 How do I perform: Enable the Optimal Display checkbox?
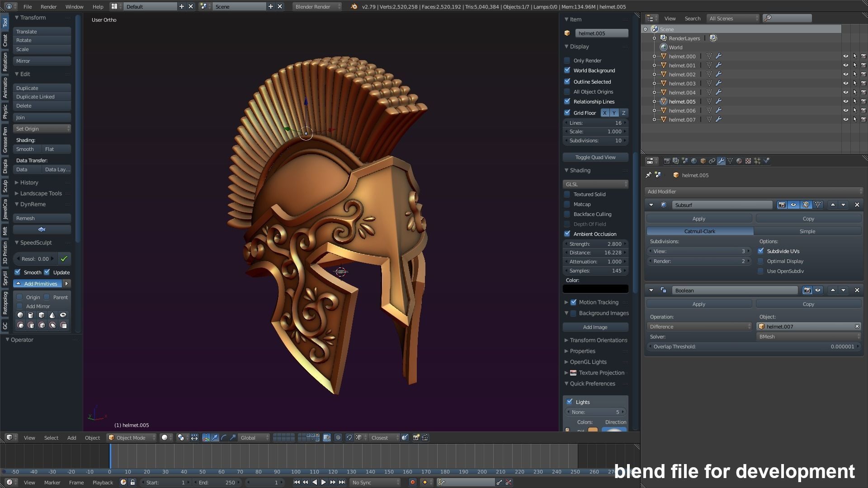click(760, 261)
